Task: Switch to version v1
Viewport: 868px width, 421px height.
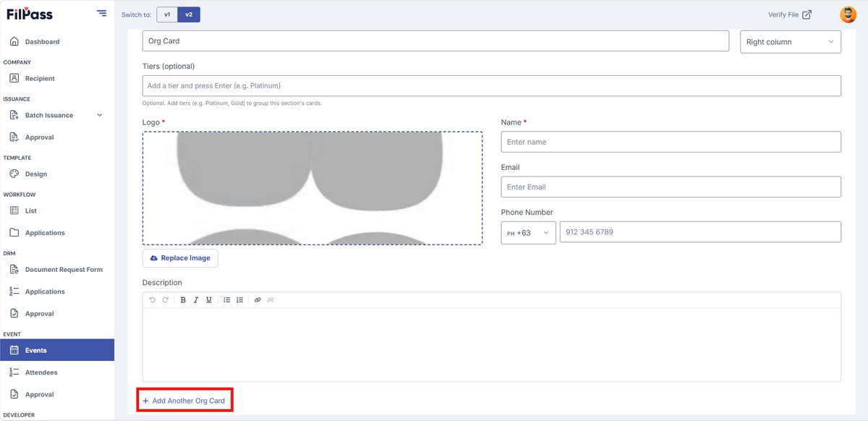Action: (167, 14)
